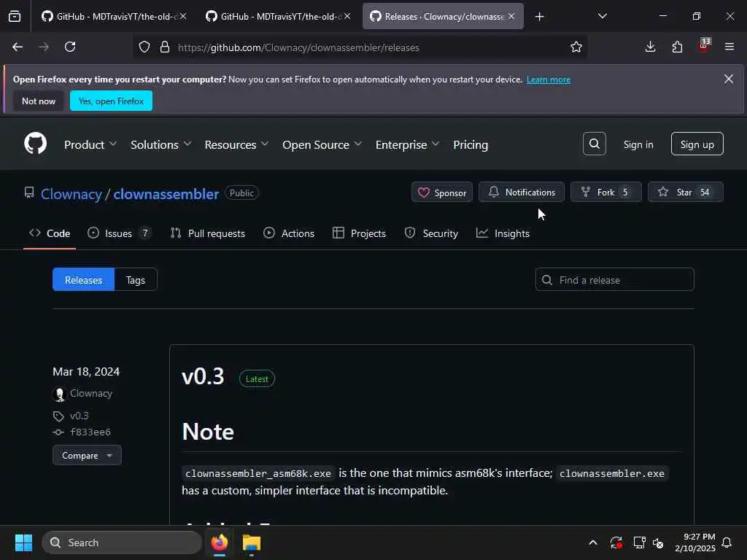Switch to first MDTravisYT GitHub browser tab
Image resolution: width=747 pixels, height=560 pixels.
coord(113,17)
